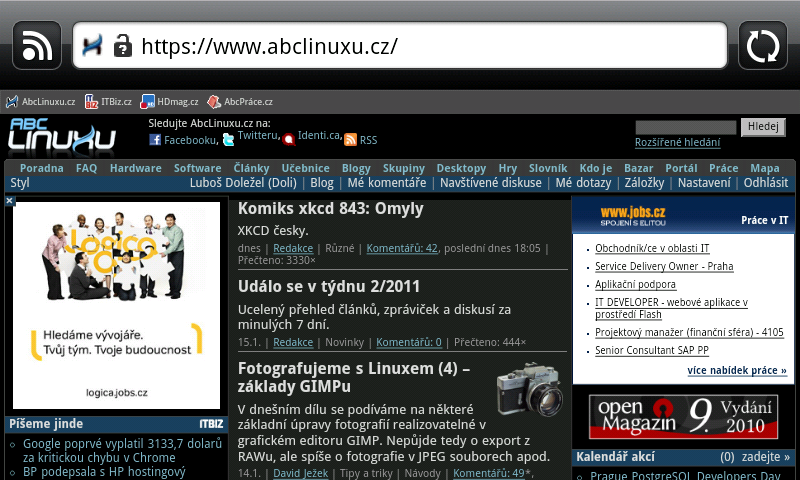800x480 pixels.
Task: Click the camera image next to the GIMP article
Action: (x=530, y=389)
